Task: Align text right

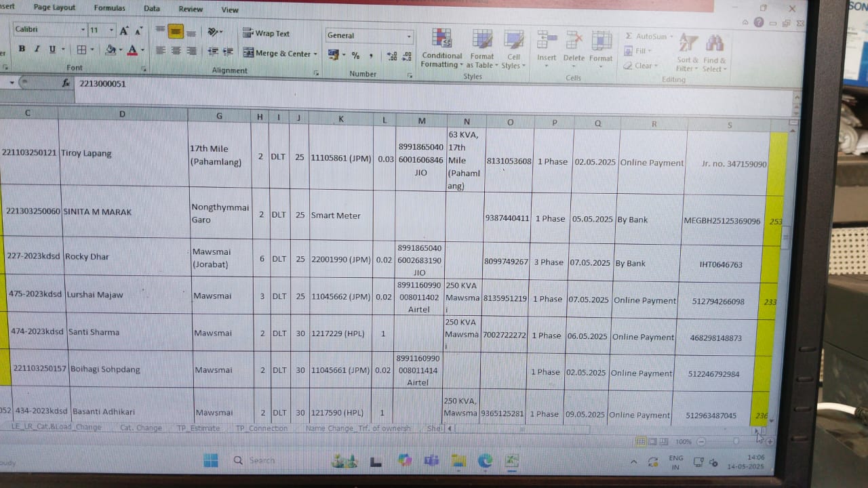Action: [191, 51]
